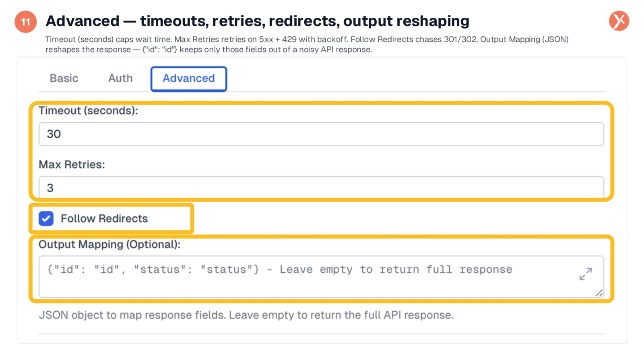Switch to the Basic tab
The height and width of the screenshot is (362, 644).
[64, 78]
